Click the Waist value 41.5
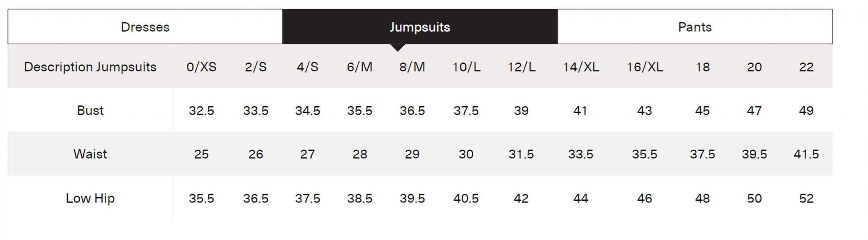The image size is (868, 240). coord(806,154)
